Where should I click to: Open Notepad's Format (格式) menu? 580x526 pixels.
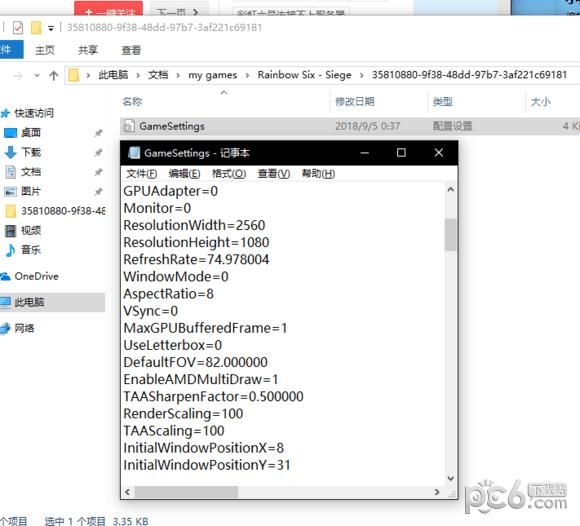point(229,173)
